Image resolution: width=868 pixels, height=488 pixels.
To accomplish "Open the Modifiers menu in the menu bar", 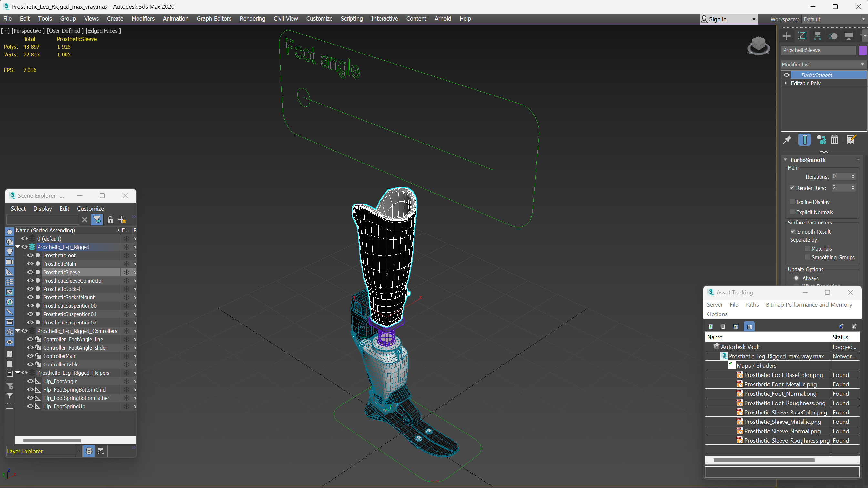I will (x=142, y=18).
